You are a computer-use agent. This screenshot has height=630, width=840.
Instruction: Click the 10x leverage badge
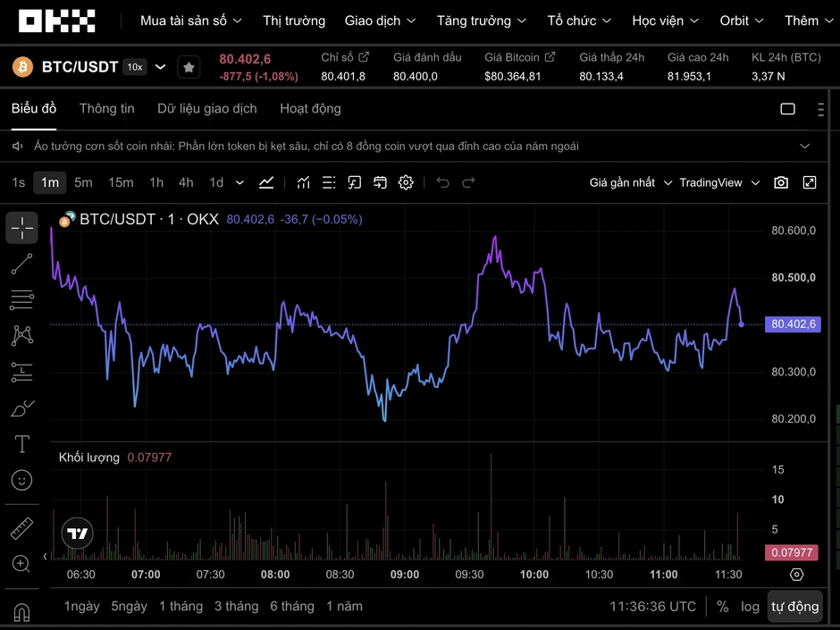pos(134,67)
